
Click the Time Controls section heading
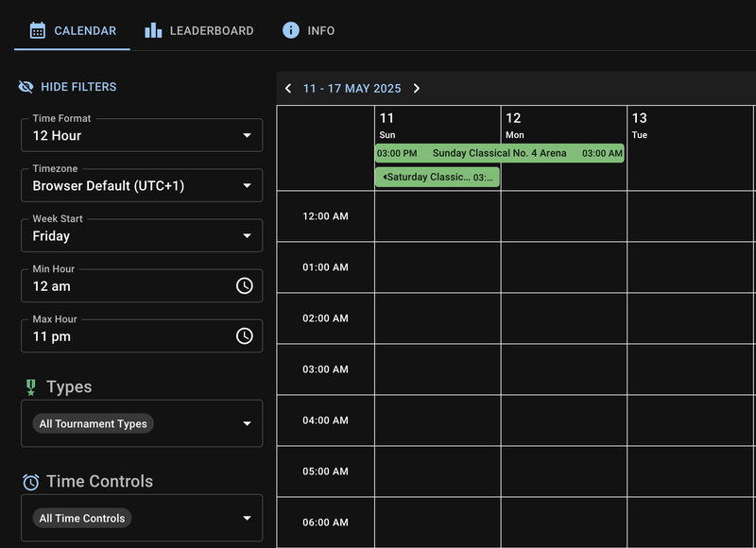[x=100, y=482]
